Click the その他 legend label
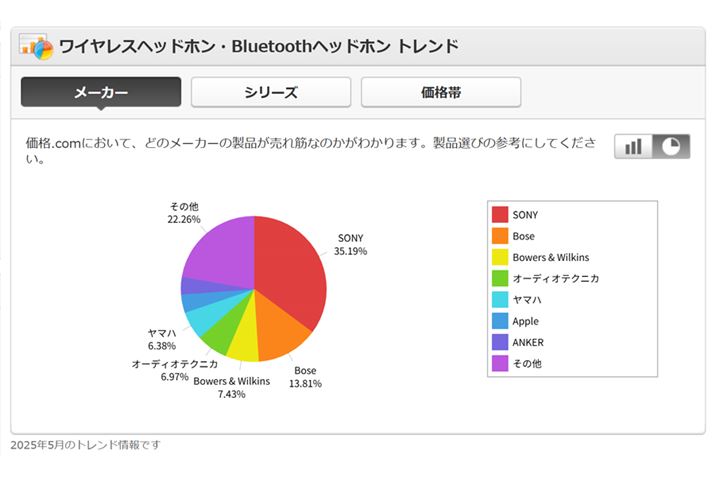This screenshot has width=715, height=477. point(527,363)
